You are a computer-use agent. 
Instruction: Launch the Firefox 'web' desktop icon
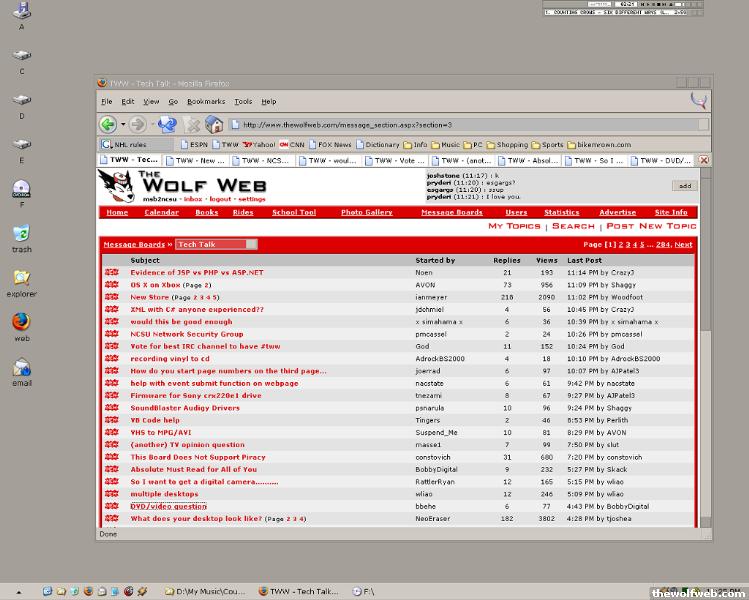21,323
